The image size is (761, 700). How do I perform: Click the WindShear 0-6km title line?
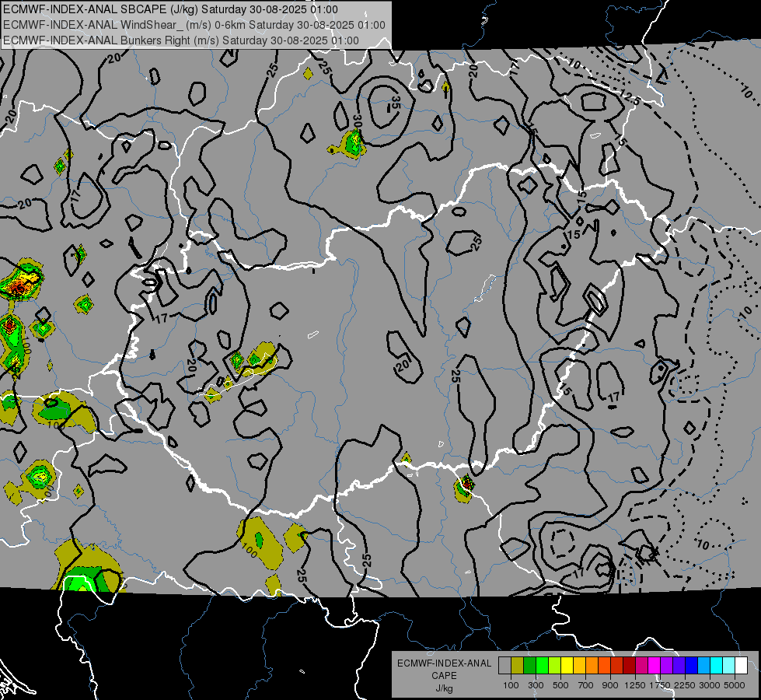[194, 25]
